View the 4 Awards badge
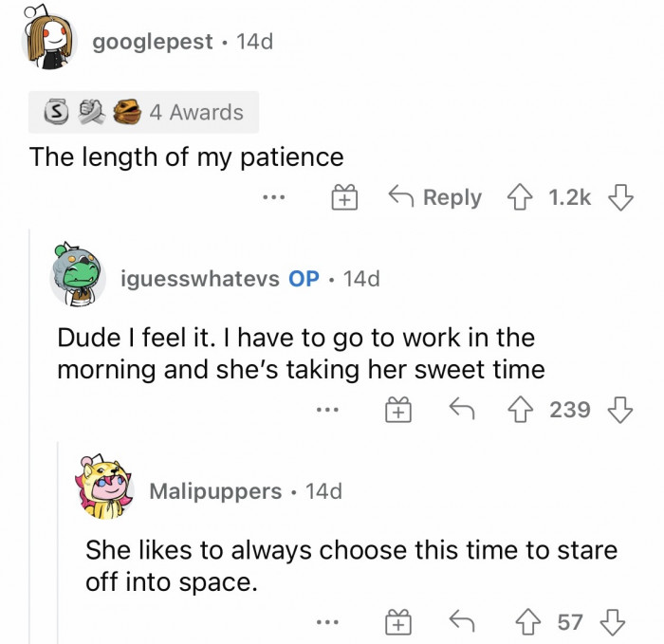Image resolution: width=664 pixels, height=644 pixels. point(141,112)
